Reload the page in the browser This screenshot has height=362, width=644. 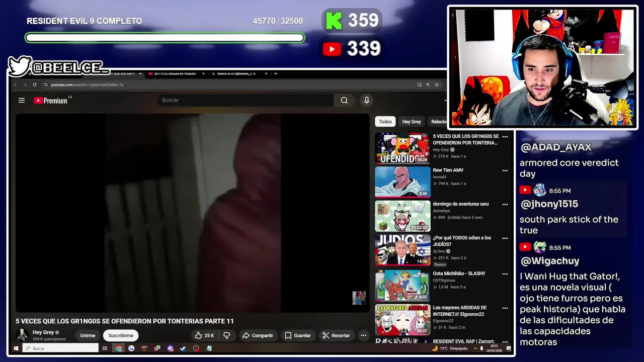pyautogui.click(x=34, y=85)
